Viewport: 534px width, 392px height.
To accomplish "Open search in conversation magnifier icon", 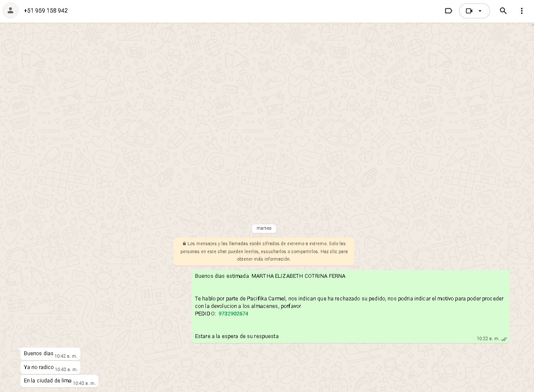I will pos(503,11).
